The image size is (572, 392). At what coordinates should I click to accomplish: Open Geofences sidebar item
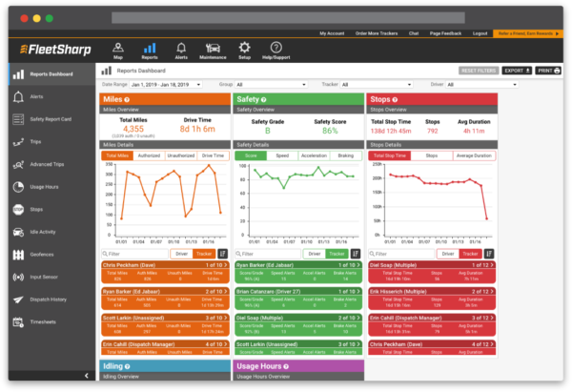(51, 255)
